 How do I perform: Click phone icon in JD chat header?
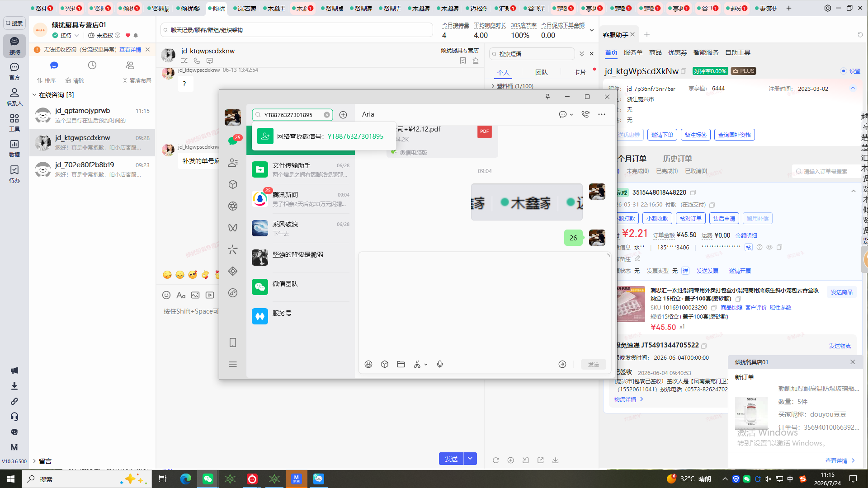pyautogui.click(x=197, y=61)
